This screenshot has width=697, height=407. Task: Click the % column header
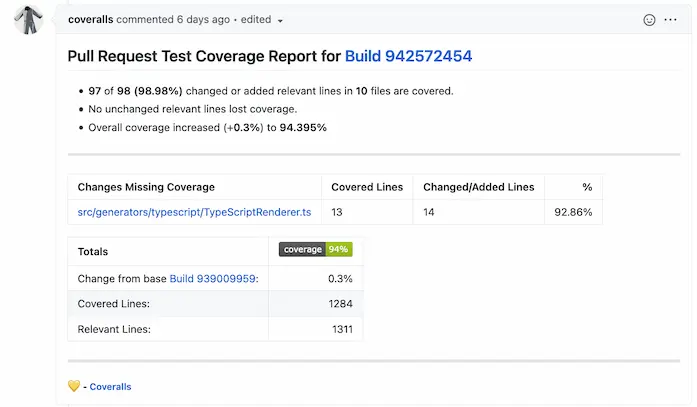point(586,187)
